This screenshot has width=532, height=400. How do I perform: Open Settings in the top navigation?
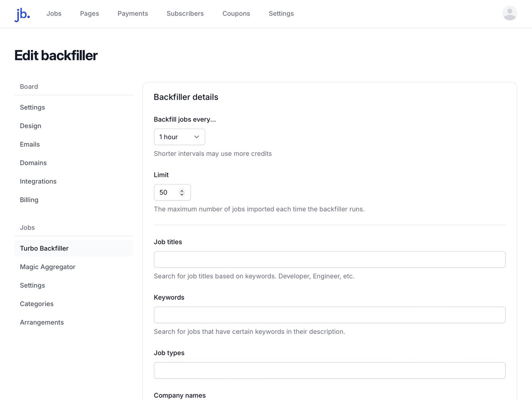pos(281,14)
